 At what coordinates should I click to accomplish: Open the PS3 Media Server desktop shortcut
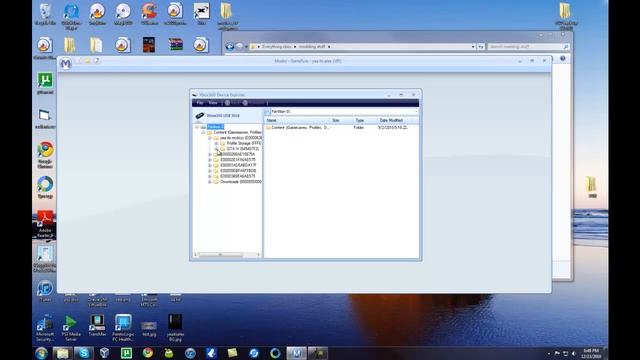71,329
